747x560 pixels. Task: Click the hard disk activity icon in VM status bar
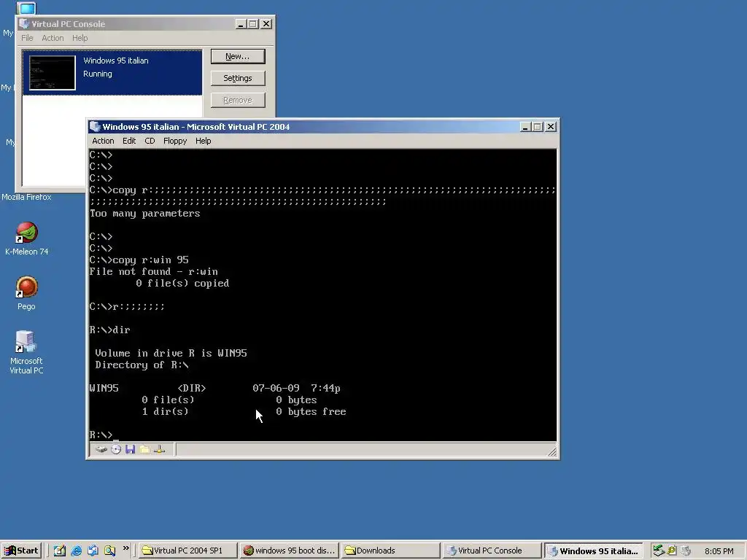[101, 449]
